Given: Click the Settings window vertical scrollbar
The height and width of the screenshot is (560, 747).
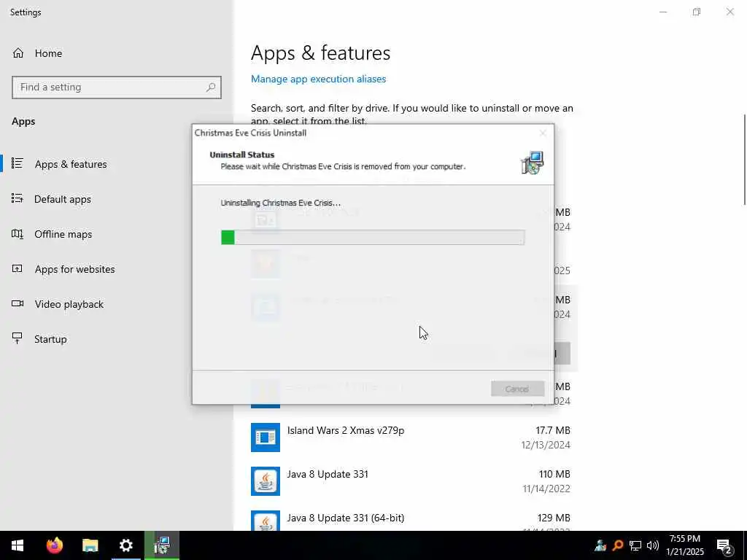Looking at the screenshot, I should click(744, 160).
